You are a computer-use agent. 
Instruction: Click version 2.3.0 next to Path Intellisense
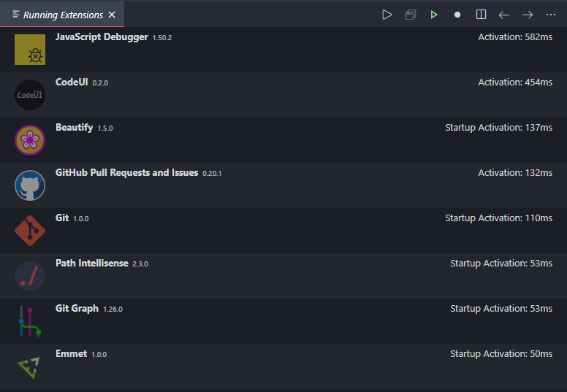coord(140,264)
